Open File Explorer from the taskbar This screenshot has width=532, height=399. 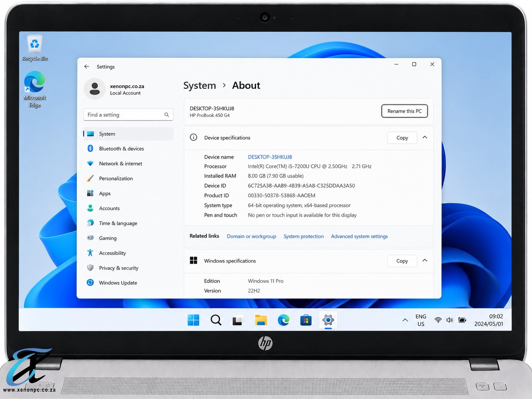261,320
